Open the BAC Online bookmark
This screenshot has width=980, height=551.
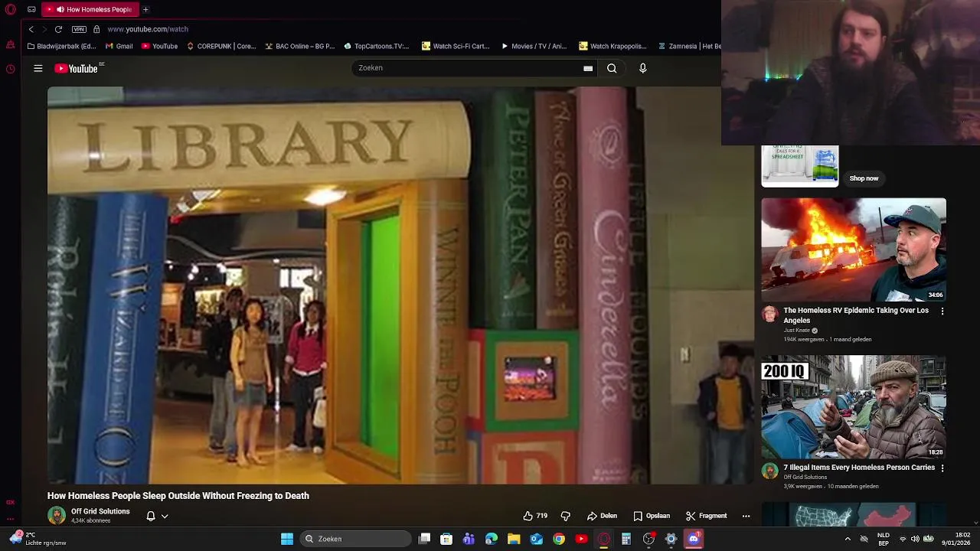(299, 46)
